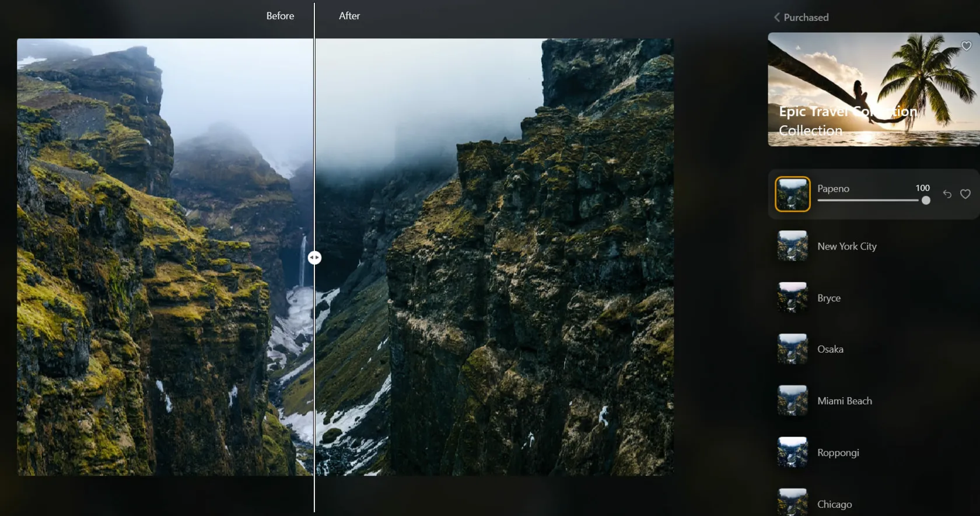
Task: Select the Papeno preset thumbnail
Action: pos(792,194)
